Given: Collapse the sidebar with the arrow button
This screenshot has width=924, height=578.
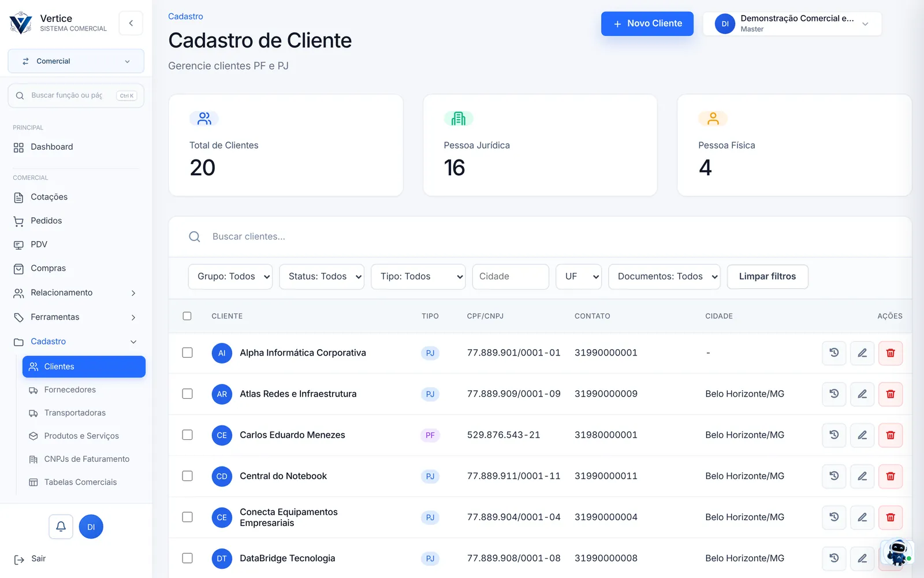Looking at the screenshot, I should pos(131,23).
